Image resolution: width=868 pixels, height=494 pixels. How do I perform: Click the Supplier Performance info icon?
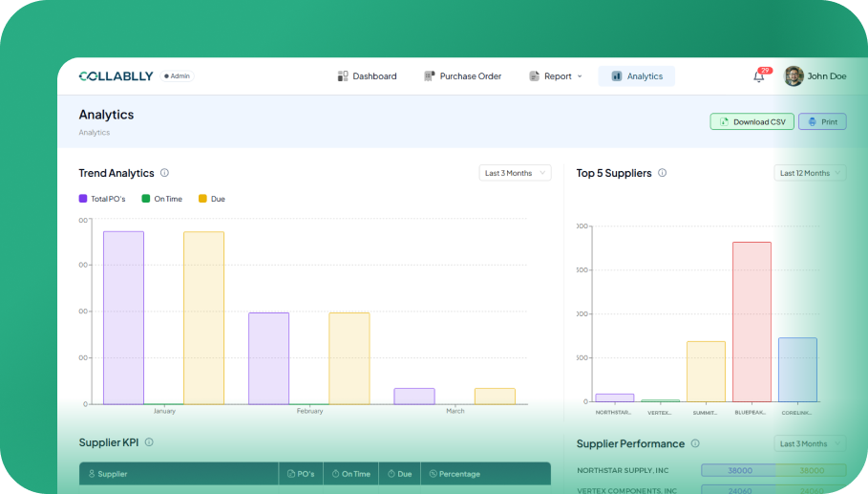point(695,443)
